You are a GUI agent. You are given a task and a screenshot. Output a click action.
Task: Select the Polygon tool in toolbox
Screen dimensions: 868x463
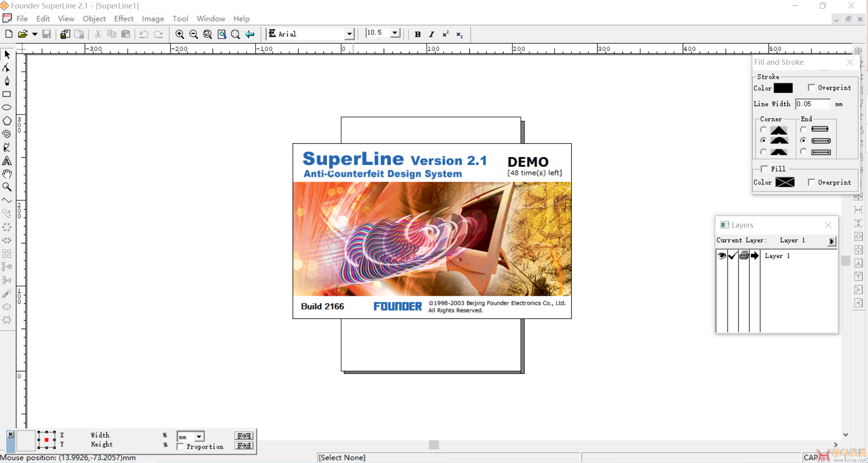[7, 121]
